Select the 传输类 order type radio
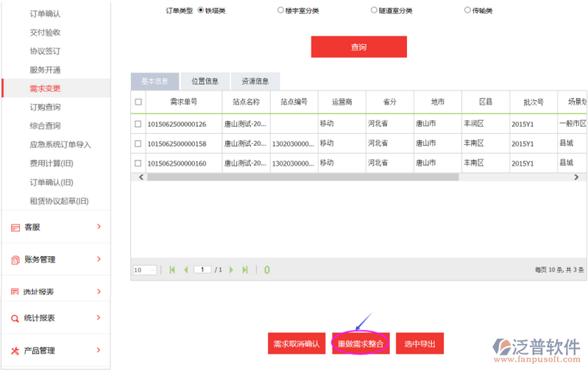This screenshot has height=371, width=588. coord(467,10)
